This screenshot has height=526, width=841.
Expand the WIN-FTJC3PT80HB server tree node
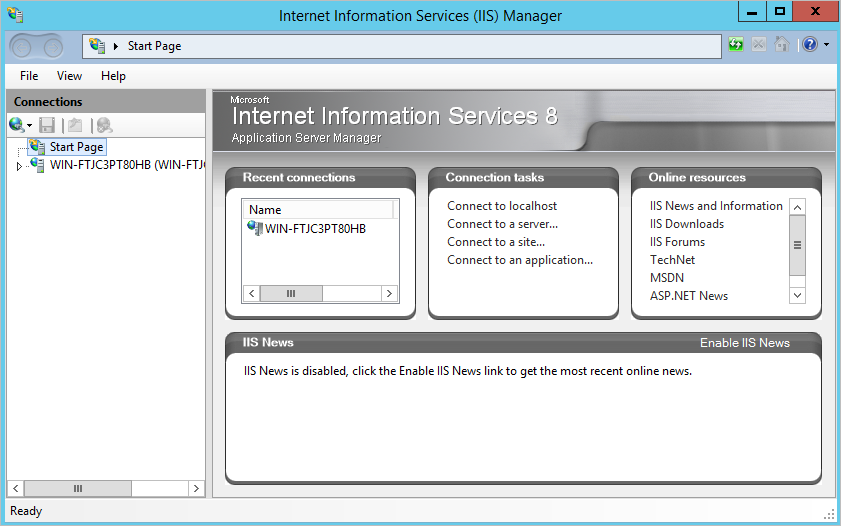click(19, 166)
